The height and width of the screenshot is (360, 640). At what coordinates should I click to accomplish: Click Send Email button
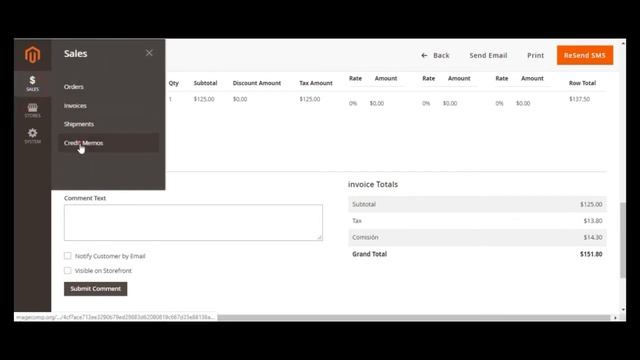(x=488, y=55)
